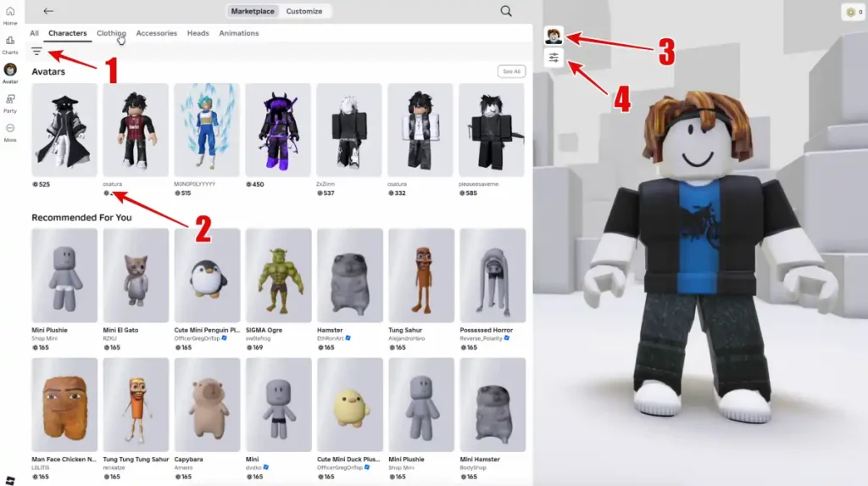868x486 pixels.
Task: Open the Accessories tab
Action: (x=157, y=33)
